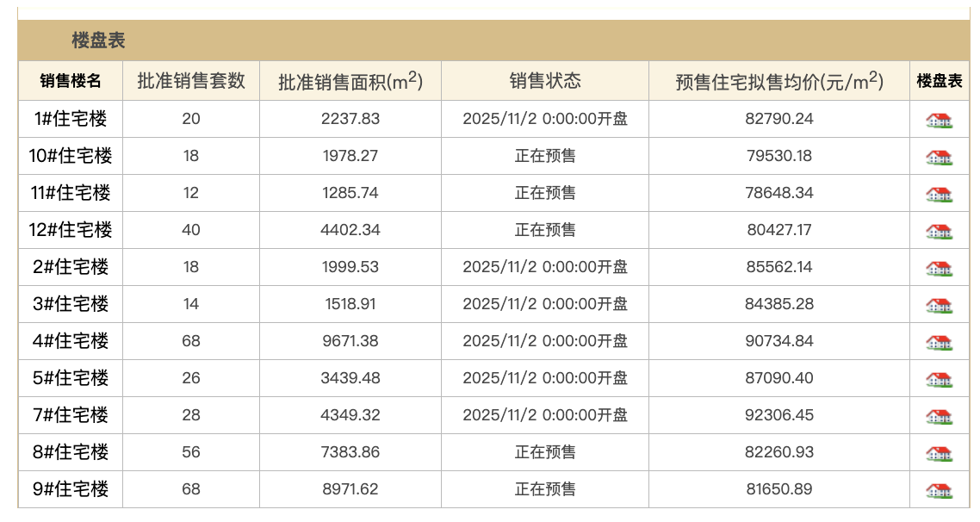Image resolution: width=980 pixels, height=522 pixels.
Task: Open the house icon in 10#住宅楼 row
Action: pos(939,158)
